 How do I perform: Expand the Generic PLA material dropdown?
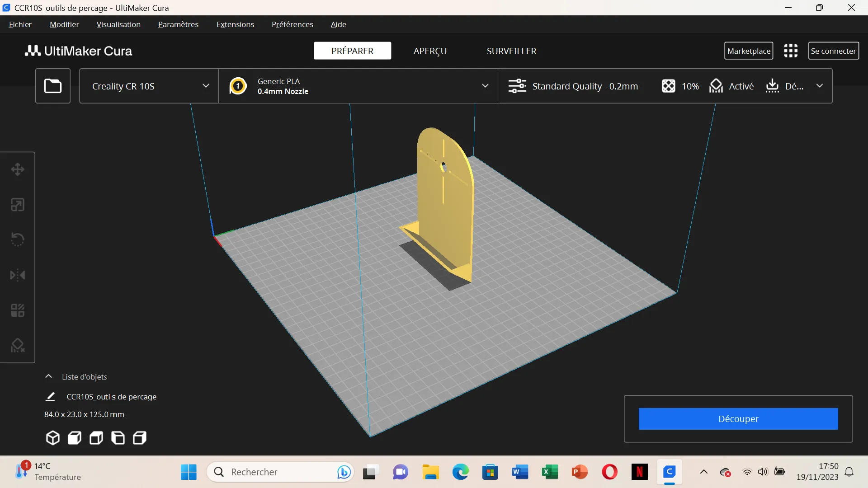358,86
